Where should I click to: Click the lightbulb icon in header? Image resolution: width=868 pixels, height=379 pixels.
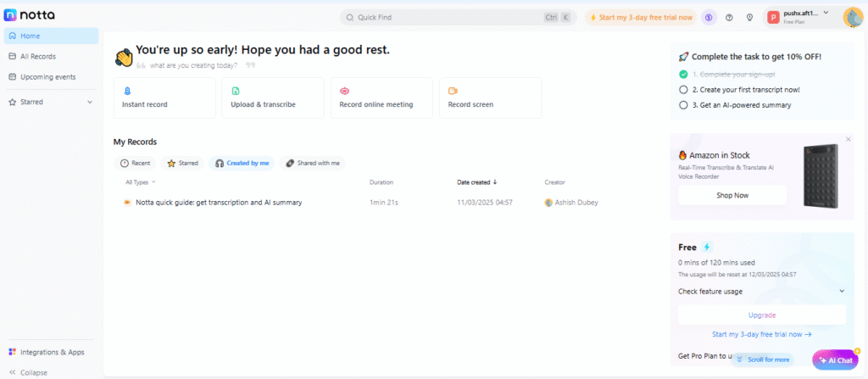point(749,17)
